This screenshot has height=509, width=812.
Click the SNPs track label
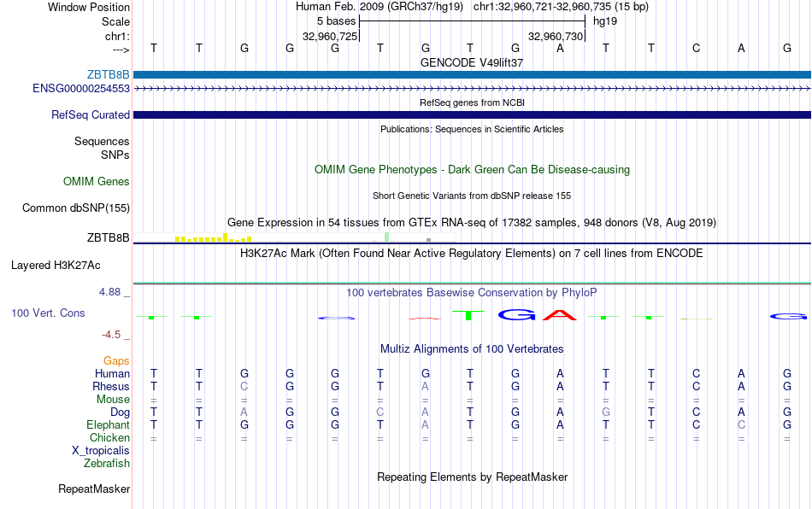click(115, 155)
